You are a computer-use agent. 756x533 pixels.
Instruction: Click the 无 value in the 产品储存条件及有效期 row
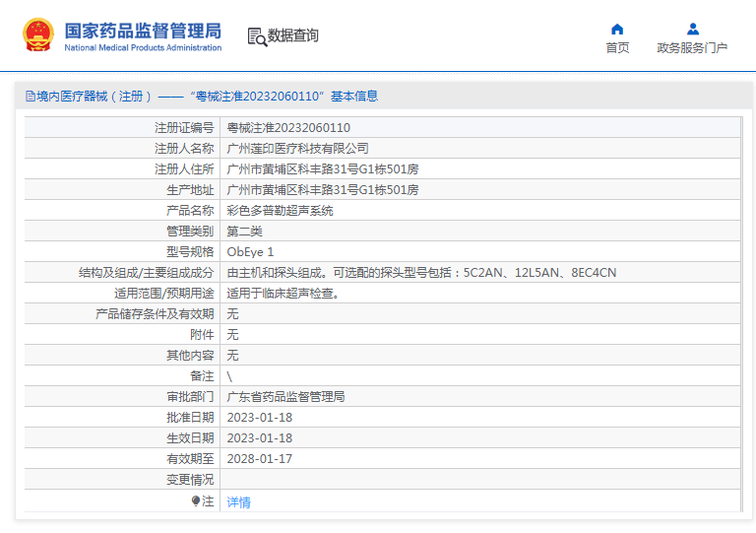pyautogui.click(x=232, y=314)
